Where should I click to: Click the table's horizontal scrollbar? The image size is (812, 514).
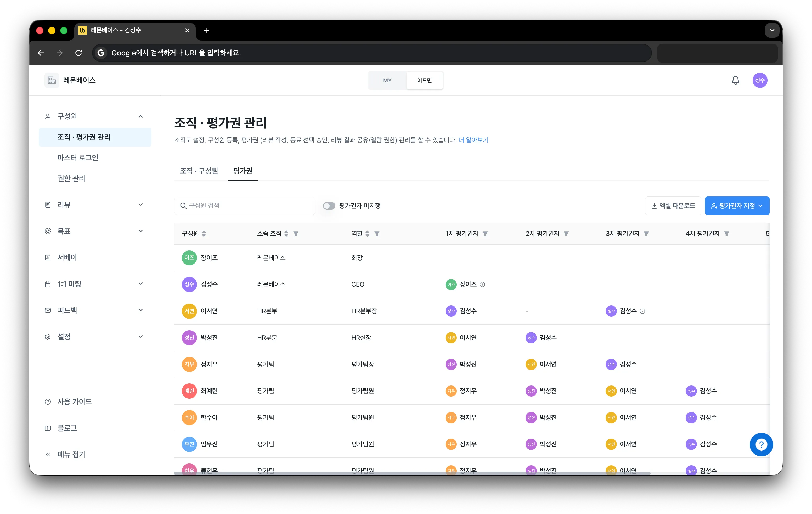click(412, 473)
